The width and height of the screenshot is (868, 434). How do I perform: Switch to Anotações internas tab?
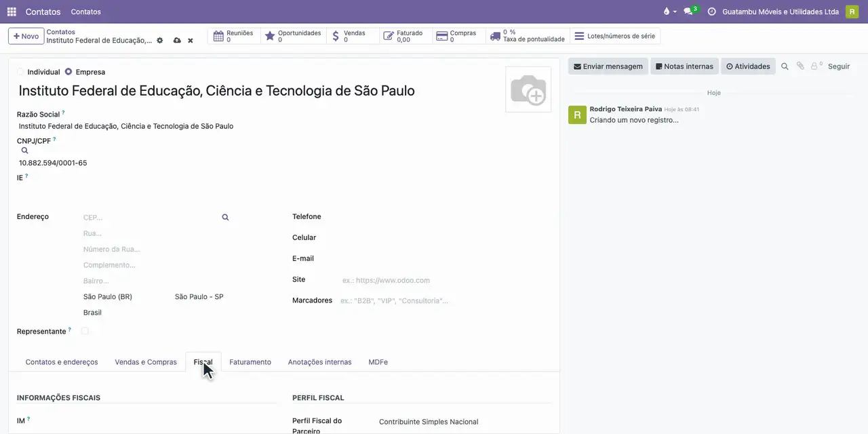320,362
